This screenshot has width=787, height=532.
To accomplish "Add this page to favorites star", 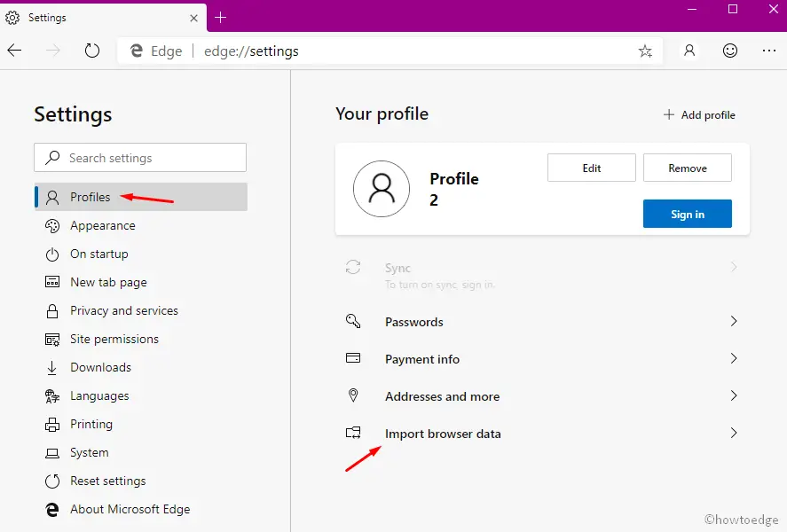I will (x=645, y=51).
